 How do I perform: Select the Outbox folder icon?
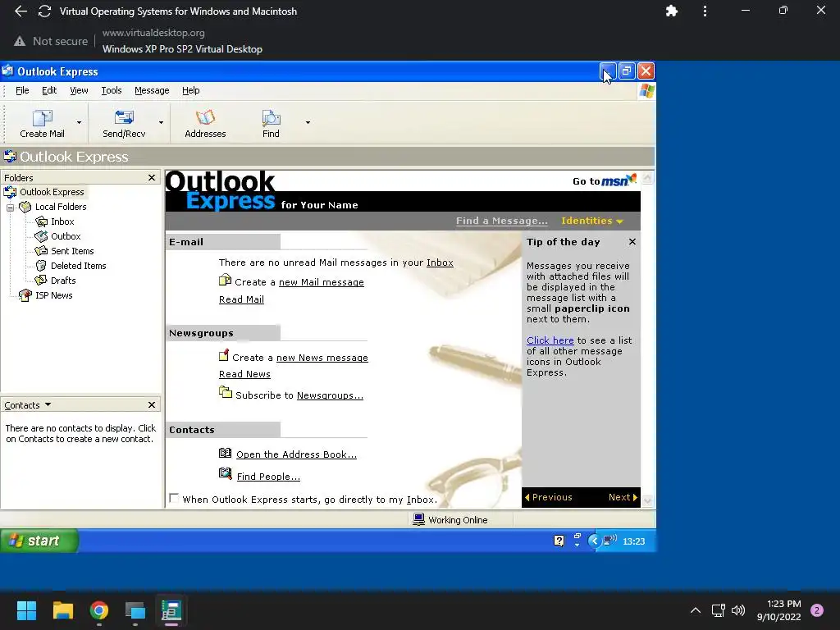[41, 236]
